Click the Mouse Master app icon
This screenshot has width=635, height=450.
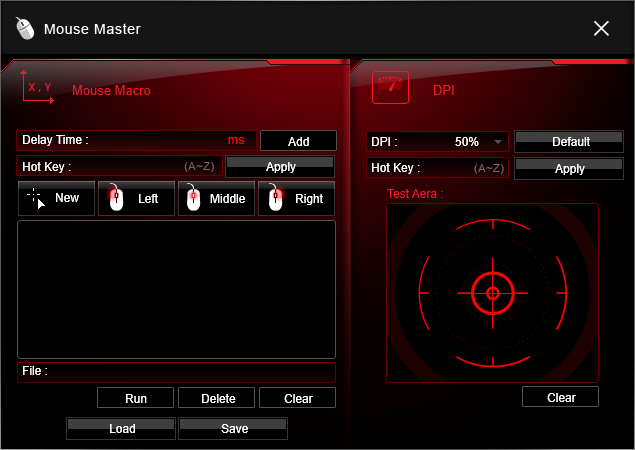25,29
